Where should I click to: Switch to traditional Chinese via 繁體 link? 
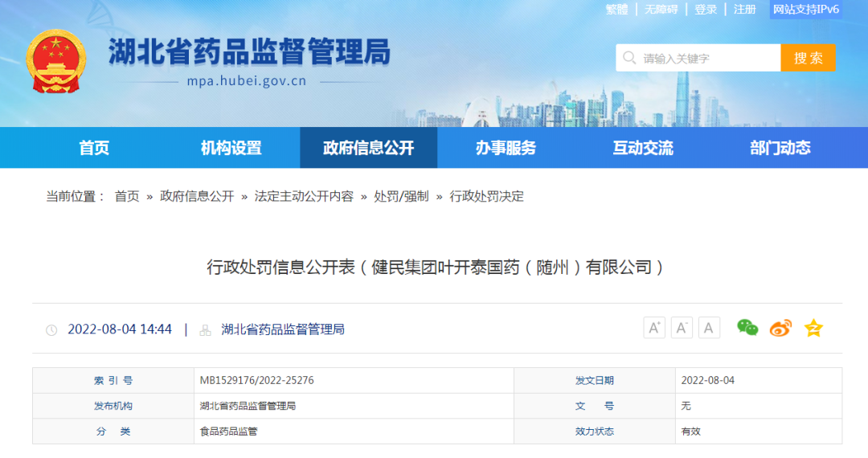(x=616, y=10)
